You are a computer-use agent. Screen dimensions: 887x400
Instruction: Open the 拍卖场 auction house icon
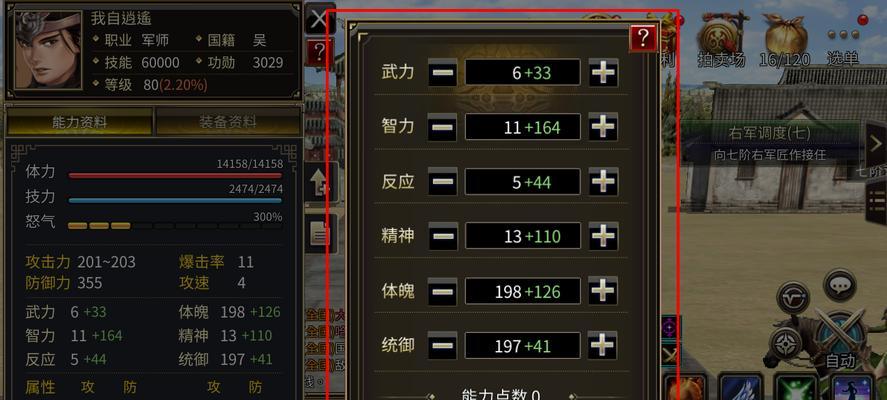[x=722, y=38]
